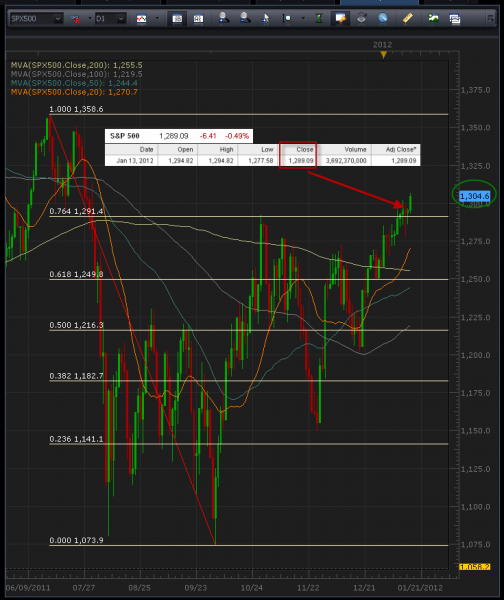Select the MVA 50 indicator label

coord(74,83)
